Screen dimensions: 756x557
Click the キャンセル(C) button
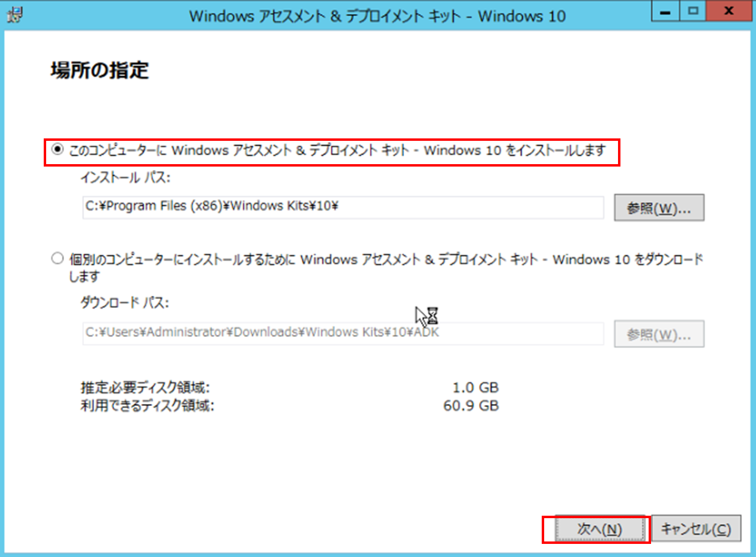click(696, 529)
